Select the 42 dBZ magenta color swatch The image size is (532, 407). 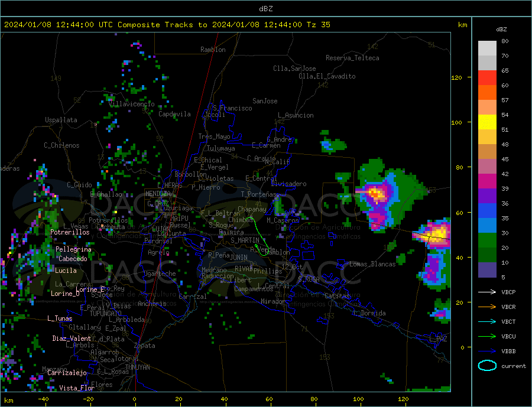pos(487,181)
